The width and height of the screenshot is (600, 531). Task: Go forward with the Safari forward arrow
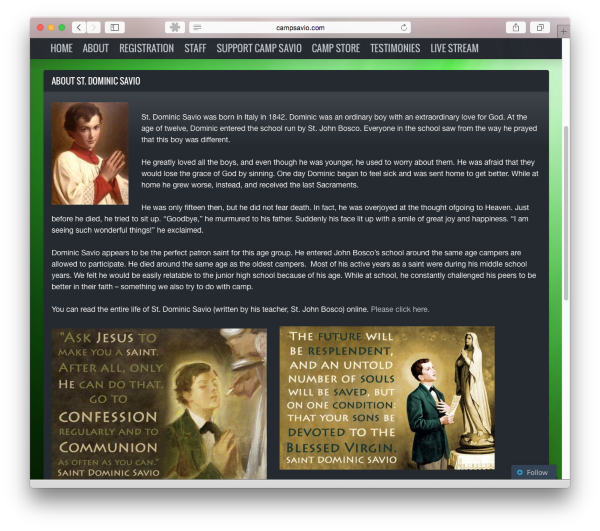coord(93,28)
